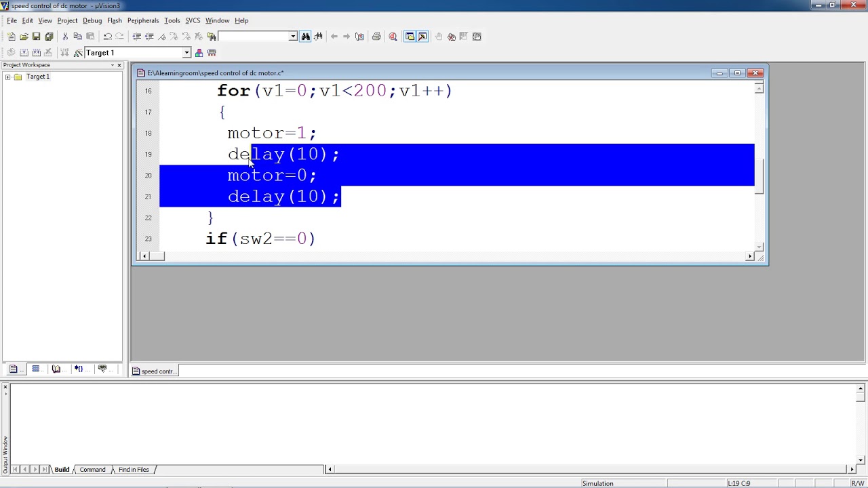Select Target 1 in project tree

point(38,77)
